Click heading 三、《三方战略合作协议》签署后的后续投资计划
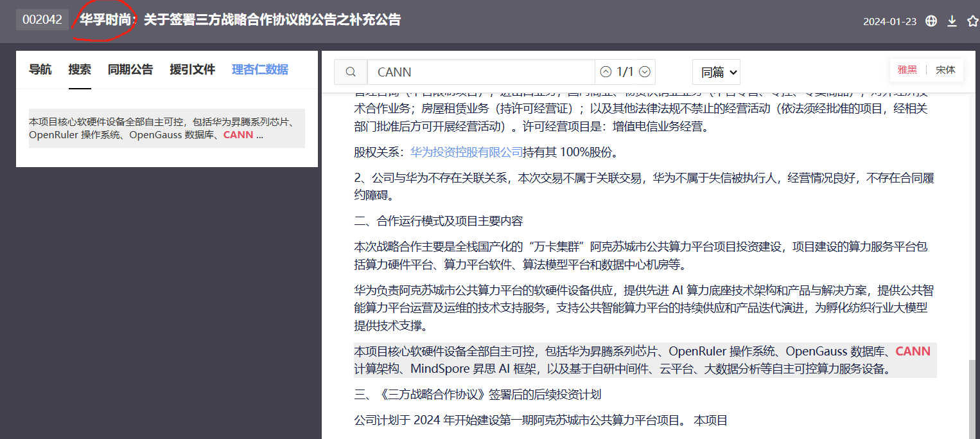The height and width of the screenshot is (439, 980). click(x=477, y=394)
